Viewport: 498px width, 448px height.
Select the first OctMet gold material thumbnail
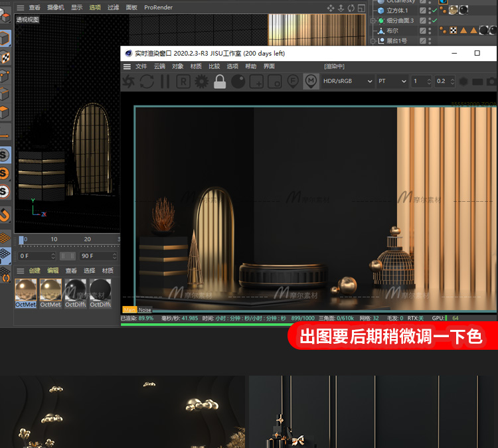tap(26, 289)
